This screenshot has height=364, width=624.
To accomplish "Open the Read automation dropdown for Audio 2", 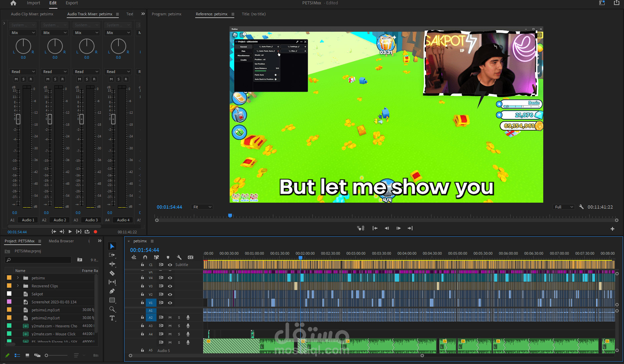I will click(54, 72).
